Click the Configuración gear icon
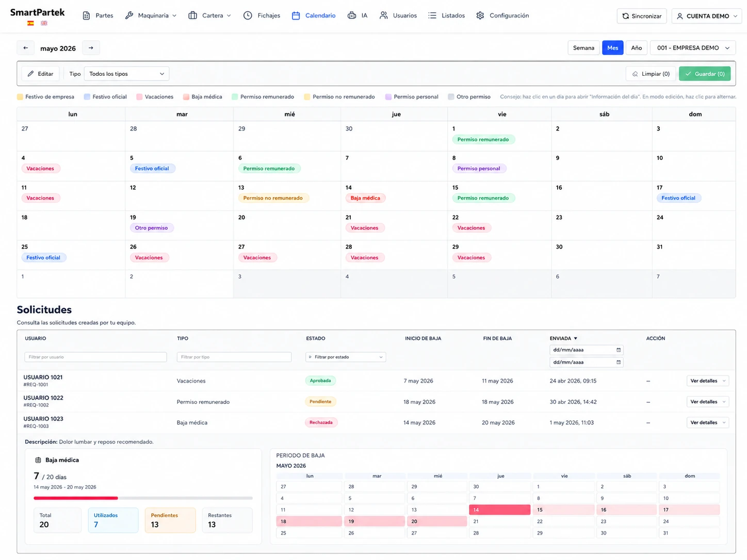The image size is (747, 560). pyautogui.click(x=480, y=15)
